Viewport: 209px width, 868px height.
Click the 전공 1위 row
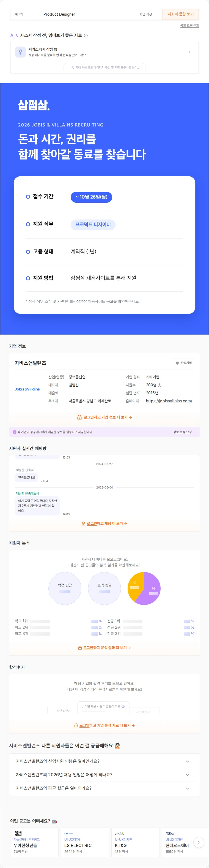click(150, 621)
